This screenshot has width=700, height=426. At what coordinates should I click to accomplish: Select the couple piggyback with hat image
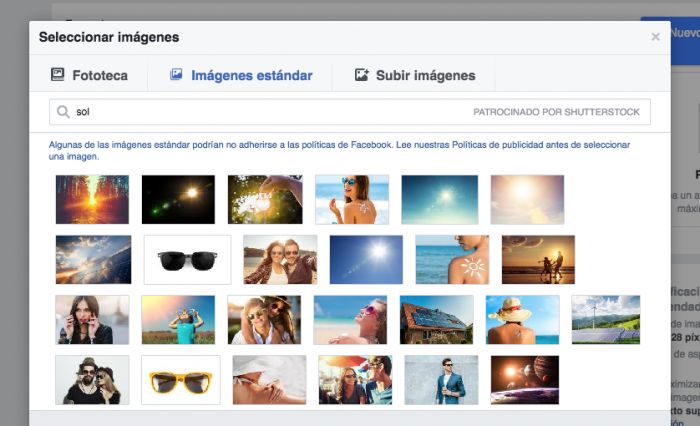point(264,320)
